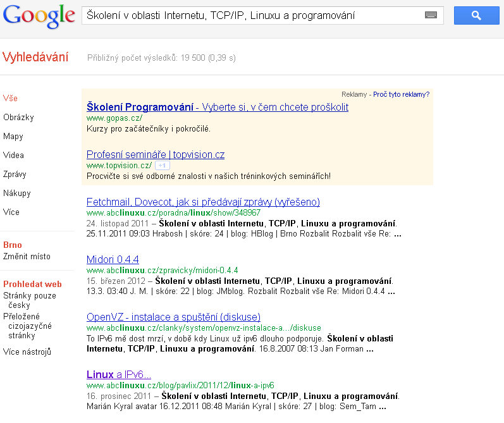Viewport: 504px width, 423px height.
Task: Click the Prohledat web heading
Action: 32,284
